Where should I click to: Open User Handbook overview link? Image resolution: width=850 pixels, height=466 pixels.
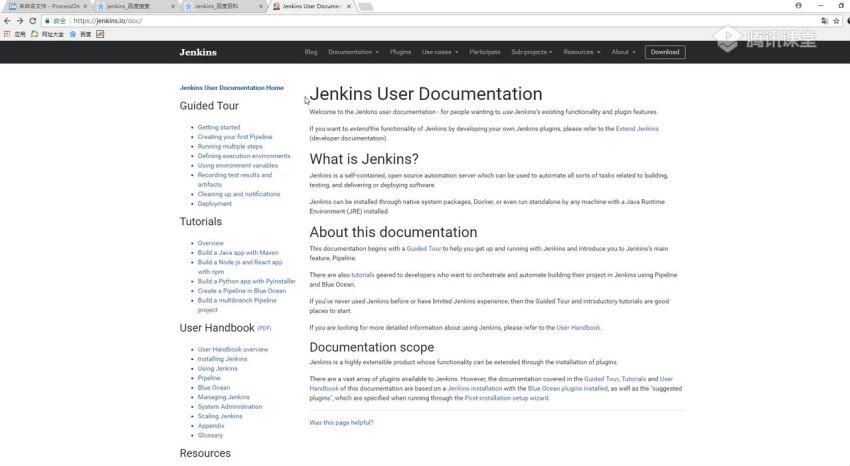click(233, 350)
